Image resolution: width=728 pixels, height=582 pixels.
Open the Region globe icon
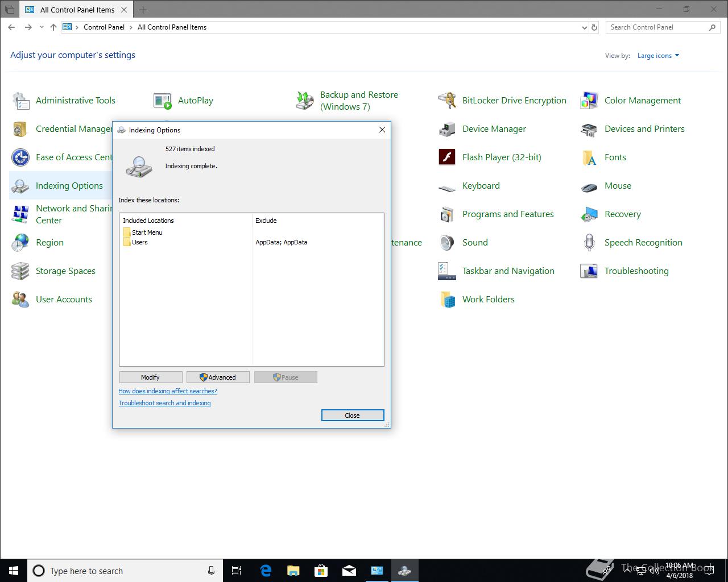pos(20,243)
